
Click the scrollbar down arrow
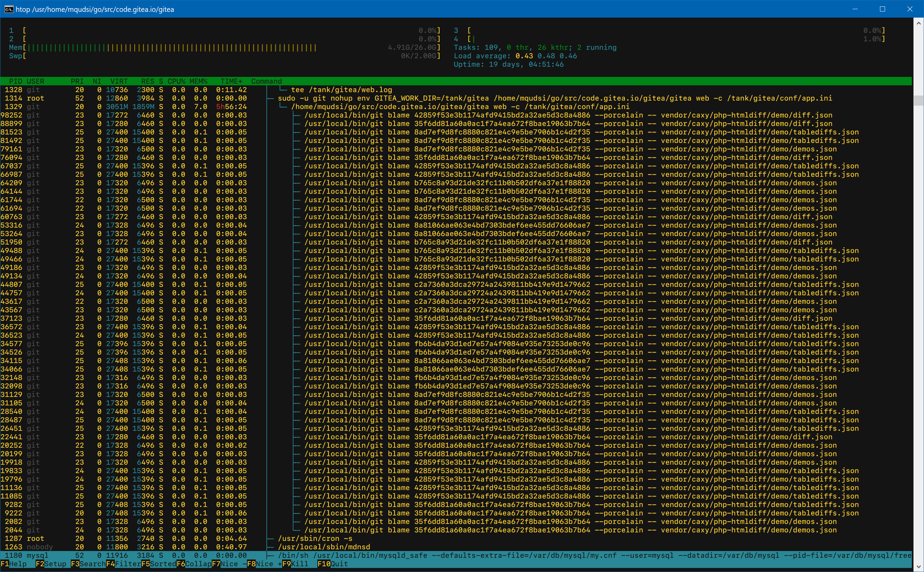coord(919,567)
